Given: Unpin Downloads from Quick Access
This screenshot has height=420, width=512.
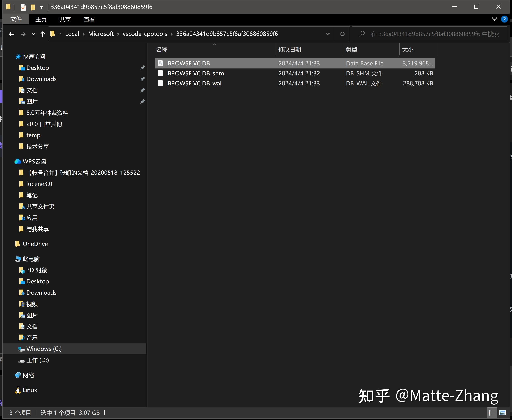Looking at the screenshot, I should [142, 79].
